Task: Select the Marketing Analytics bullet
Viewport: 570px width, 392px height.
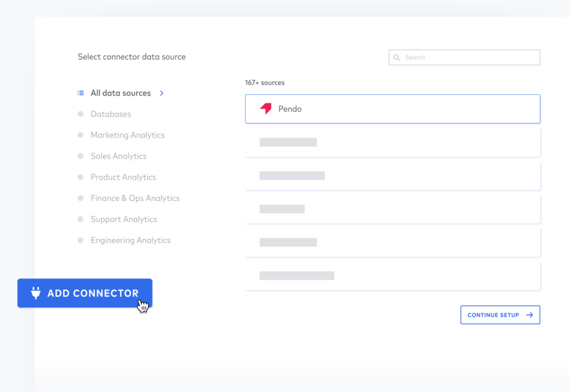Action: pos(80,135)
